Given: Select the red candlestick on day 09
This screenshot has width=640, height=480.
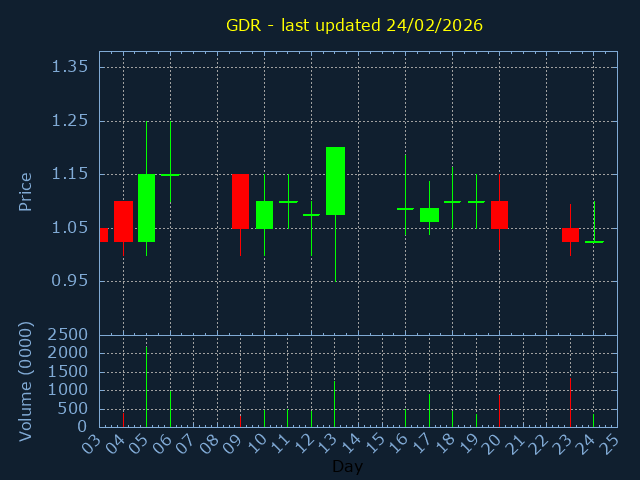Looking at the screenshot, I should pos(240,201).
